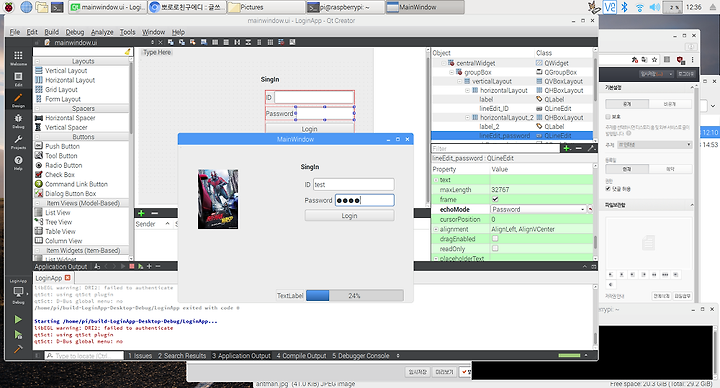Open the Build menu
Viewport: 720px width, 388px height.
coord(51,32)
